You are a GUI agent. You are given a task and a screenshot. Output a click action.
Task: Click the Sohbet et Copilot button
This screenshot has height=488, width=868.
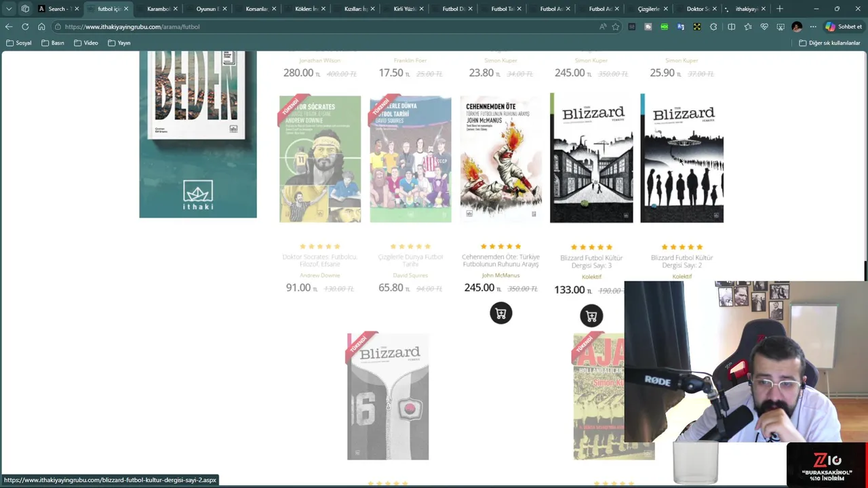coord(844,26)
